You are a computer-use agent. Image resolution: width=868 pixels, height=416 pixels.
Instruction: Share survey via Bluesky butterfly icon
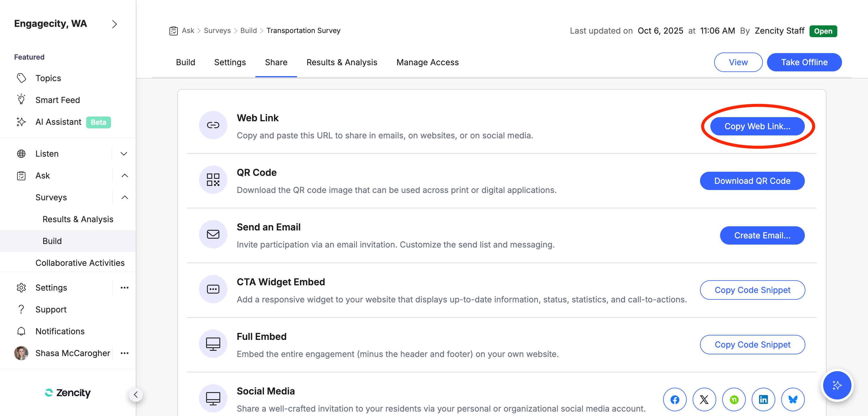[x=792, y=399]
